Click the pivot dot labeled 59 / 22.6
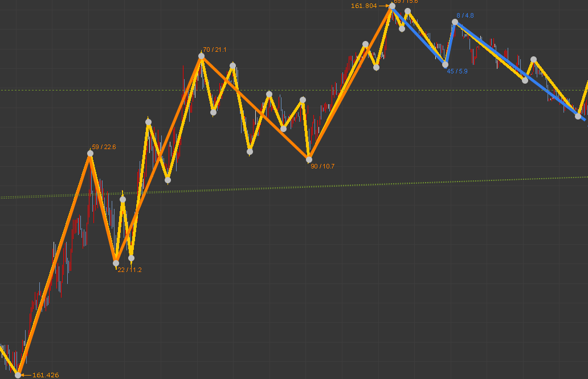 point(90,153)
